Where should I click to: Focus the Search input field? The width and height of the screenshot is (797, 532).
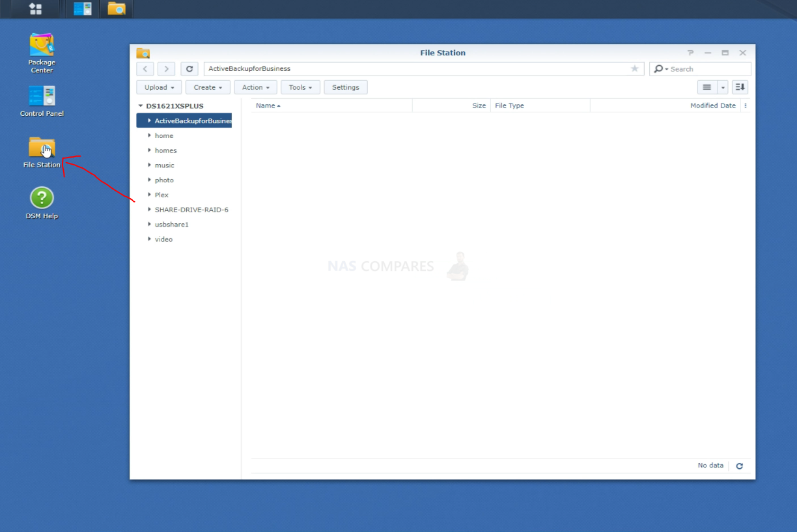pyautogui.click(x=709, y=69)
